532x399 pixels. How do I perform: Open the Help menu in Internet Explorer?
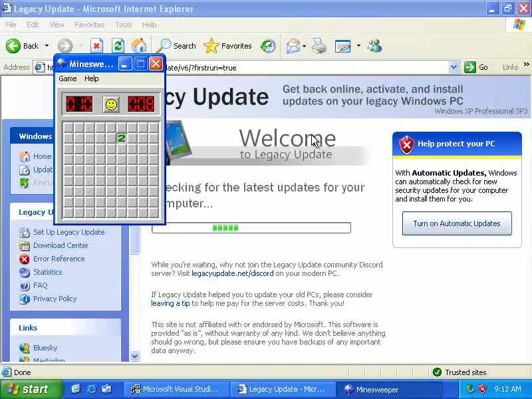[149, 25]
